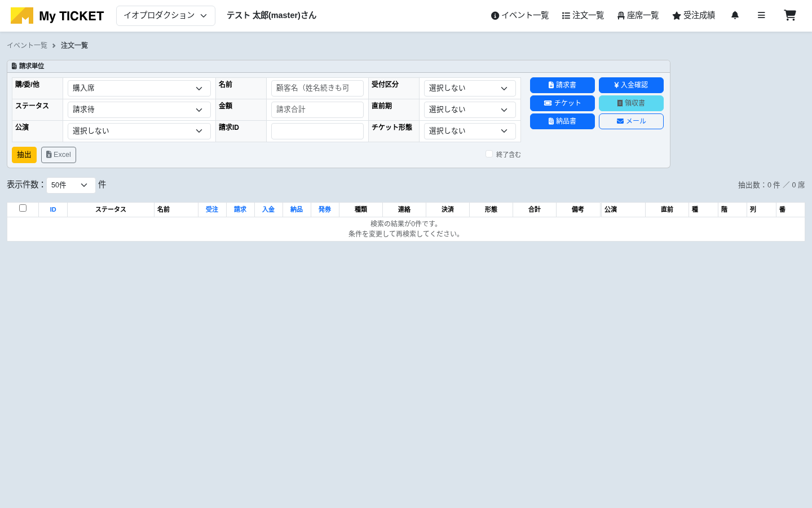Click the 請求書 button
Screen dimensions: 812x508
562,85
